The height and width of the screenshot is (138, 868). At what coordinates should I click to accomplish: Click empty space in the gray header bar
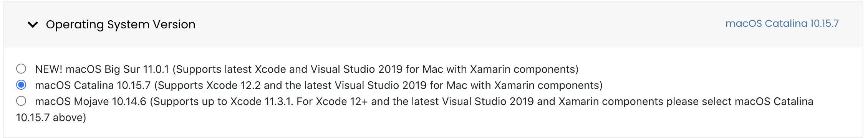pyautogui.click(x=461, y=25)
